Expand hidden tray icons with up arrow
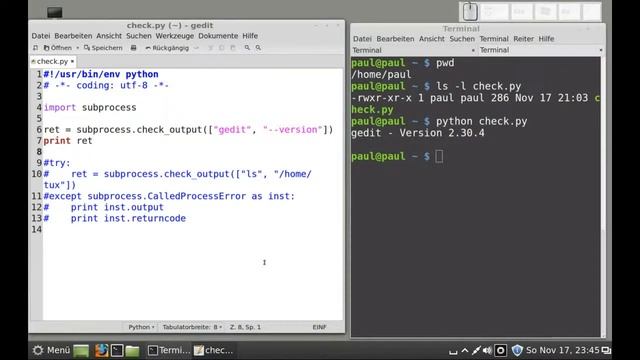Viewport: 640px width, 360px height. pos(465,350)
